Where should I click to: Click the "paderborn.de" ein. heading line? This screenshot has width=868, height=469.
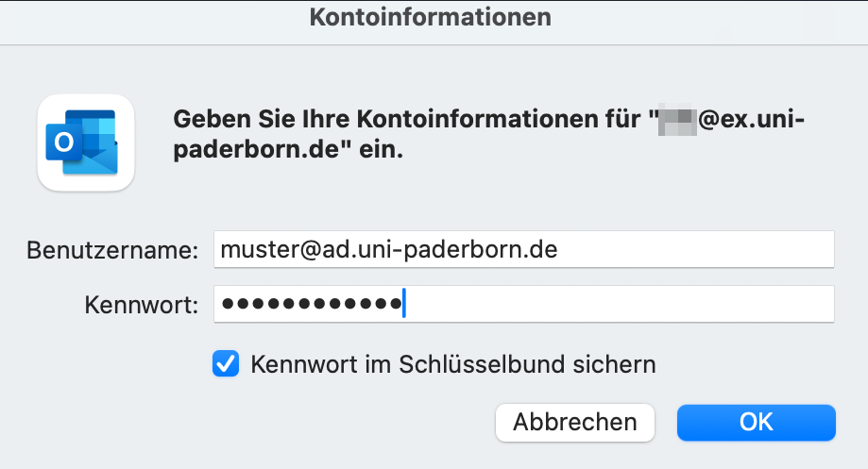pyautogui.click(x=288, y=151)
